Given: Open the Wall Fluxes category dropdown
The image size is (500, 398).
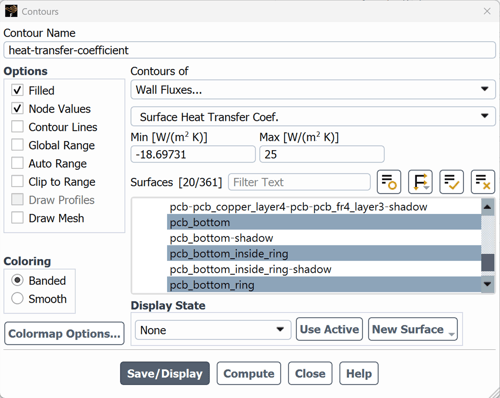Looking at the screenshot, I should click(x=313, y=89).
